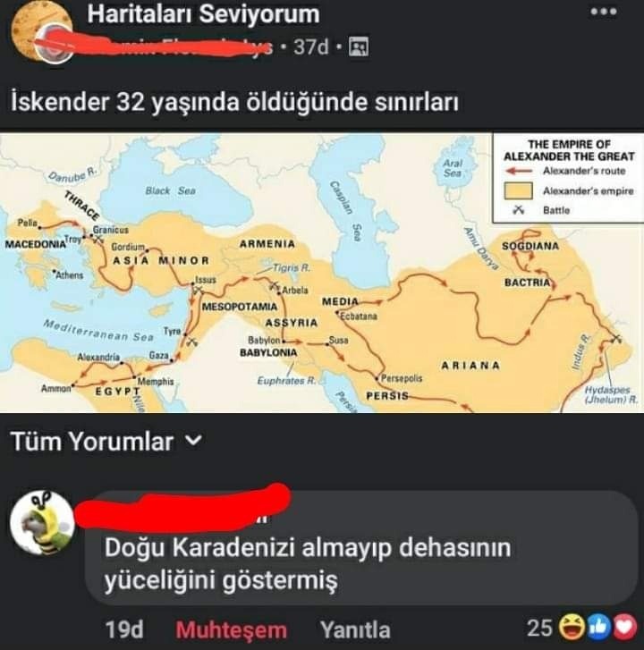This screenshot has width=644, height=650.
Task: Click the chevron next to Tüm Yorumlar
Action: coord(193,440)
